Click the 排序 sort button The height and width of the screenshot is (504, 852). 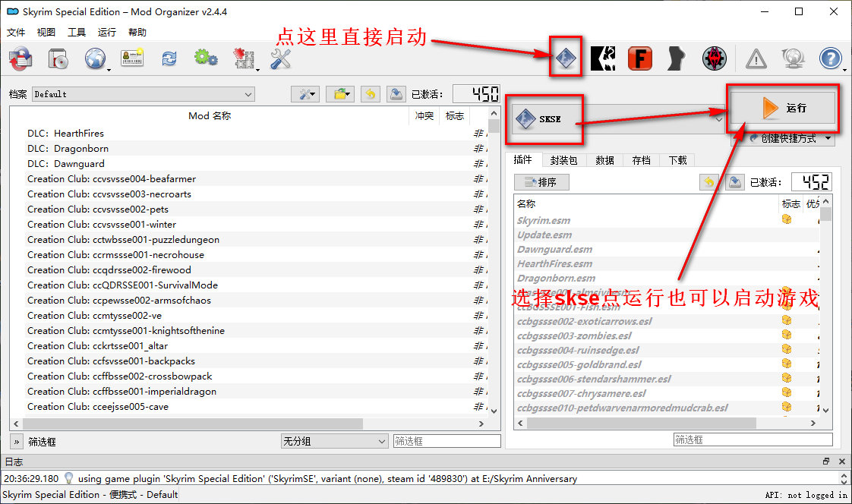tap(541, 182)
